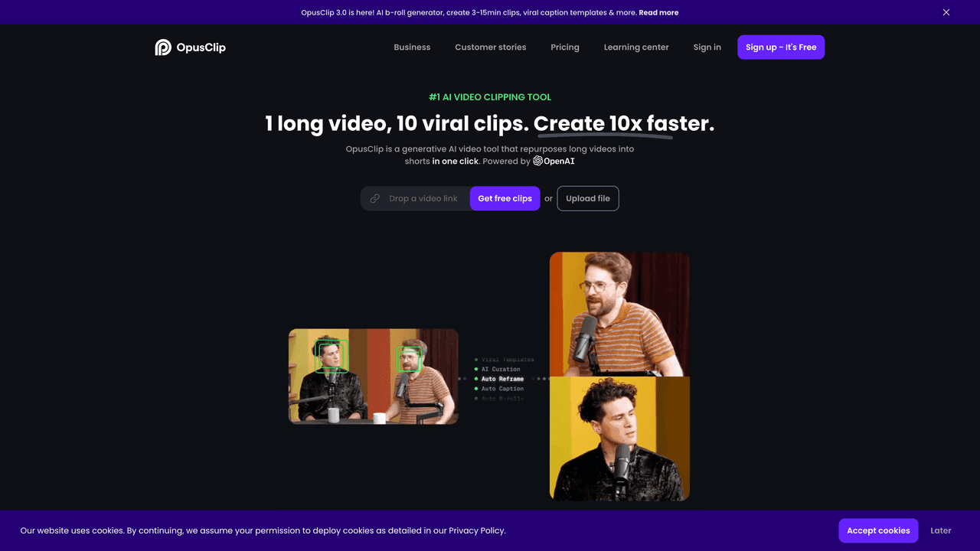
Task: Open the Business menu item
Action: click(412, 47)
